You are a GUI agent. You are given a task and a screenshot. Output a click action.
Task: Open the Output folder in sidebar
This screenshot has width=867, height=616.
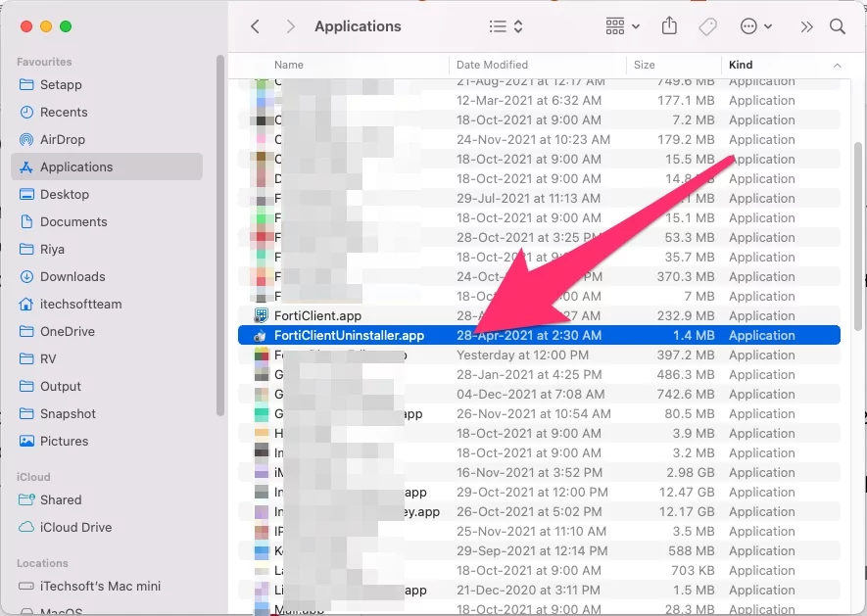[107, 387]
